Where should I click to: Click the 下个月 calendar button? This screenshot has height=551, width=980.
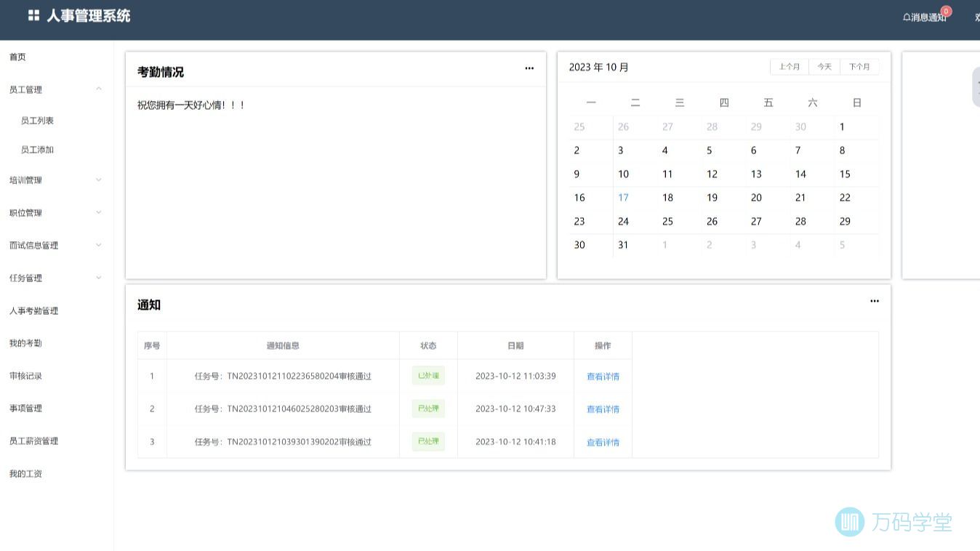click(859, 67)
